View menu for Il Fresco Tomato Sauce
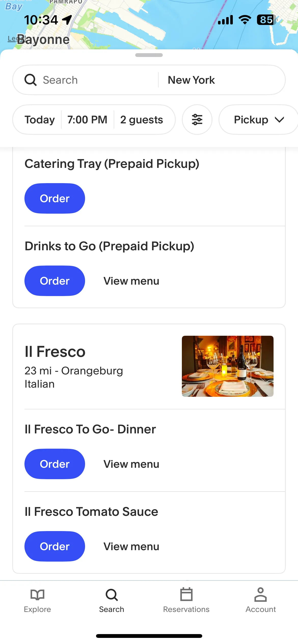 (131, 546)
